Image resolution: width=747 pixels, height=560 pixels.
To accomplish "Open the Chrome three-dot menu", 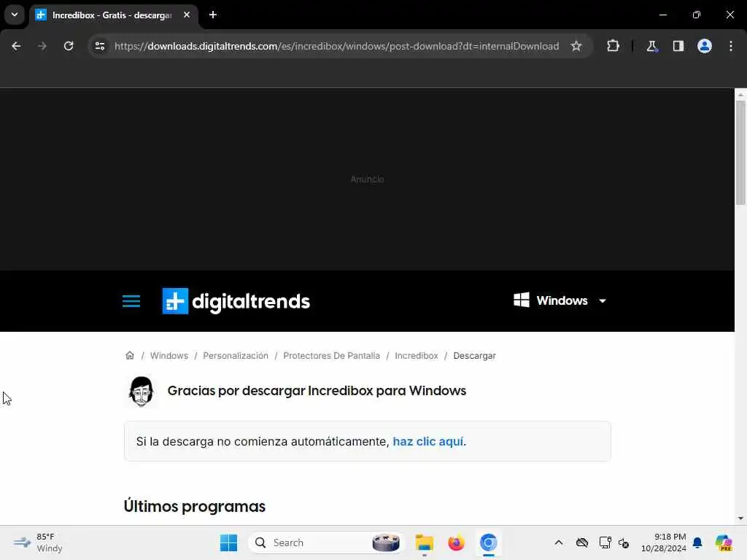I will (731, 46).
